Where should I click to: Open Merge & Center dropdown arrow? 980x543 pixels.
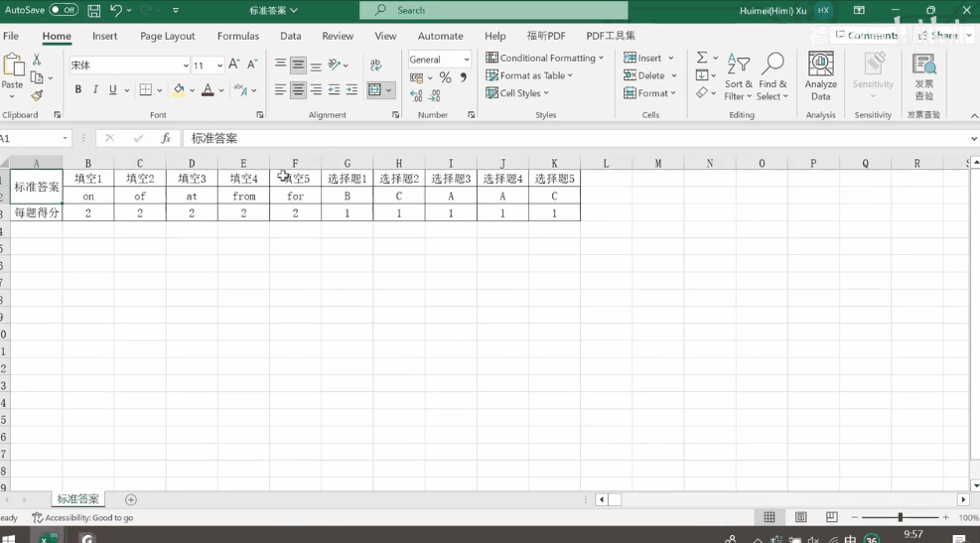(389, 90)
